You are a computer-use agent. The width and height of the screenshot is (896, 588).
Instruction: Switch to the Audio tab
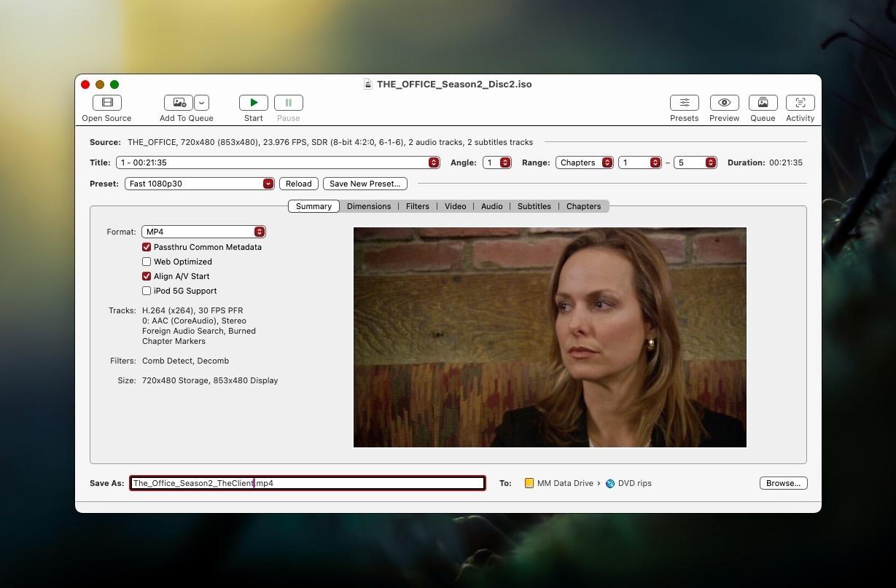coord(492,206)
